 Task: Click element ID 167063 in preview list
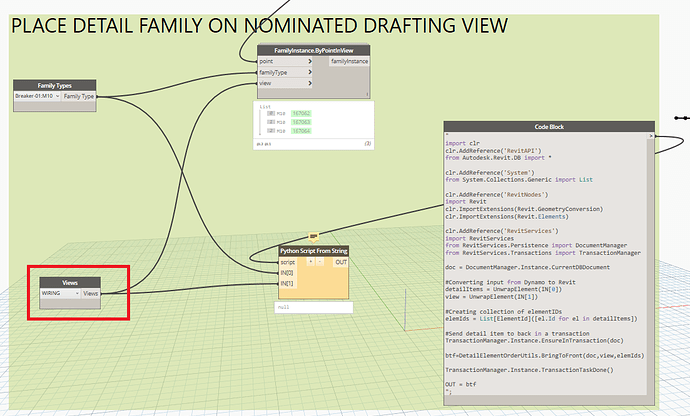point(301,122)
